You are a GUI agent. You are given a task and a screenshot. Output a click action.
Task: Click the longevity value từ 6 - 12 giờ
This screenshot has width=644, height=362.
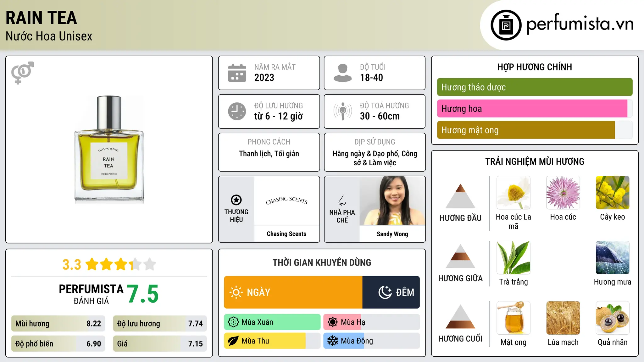[278, 116]
